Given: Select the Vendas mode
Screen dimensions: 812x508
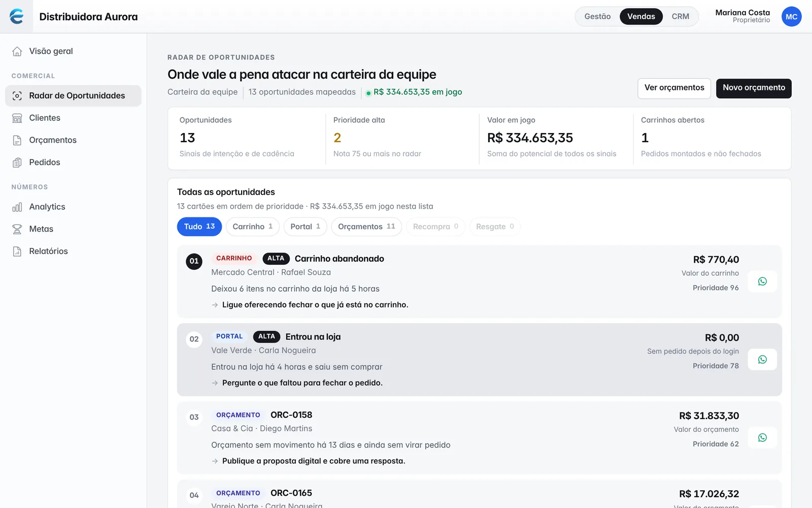Looking at the screenshot, I should point(641,16).
